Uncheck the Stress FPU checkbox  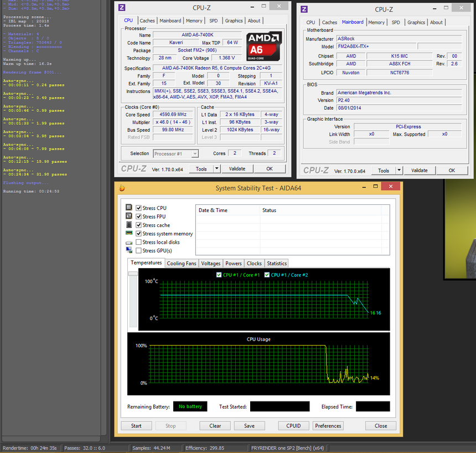(139, 217)
